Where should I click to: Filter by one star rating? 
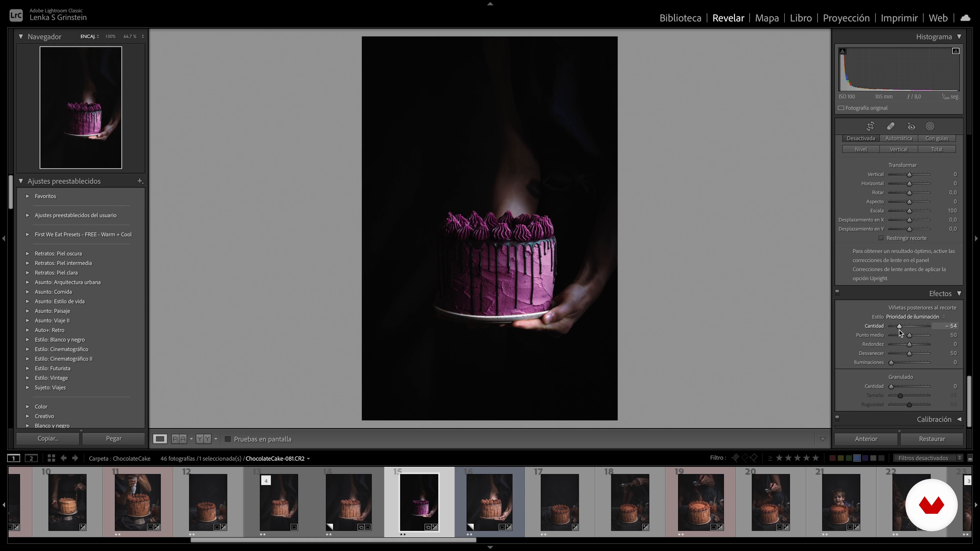click(779, 458)
